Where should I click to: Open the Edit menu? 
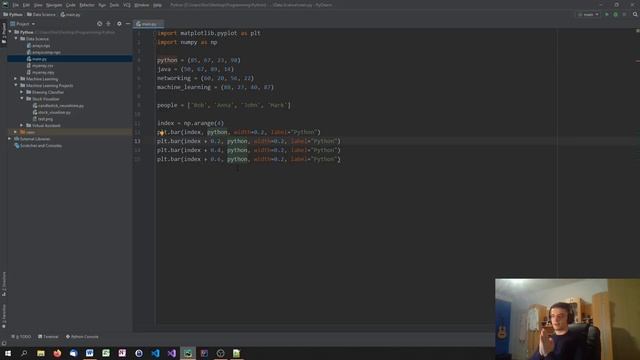tap(26, 5)
